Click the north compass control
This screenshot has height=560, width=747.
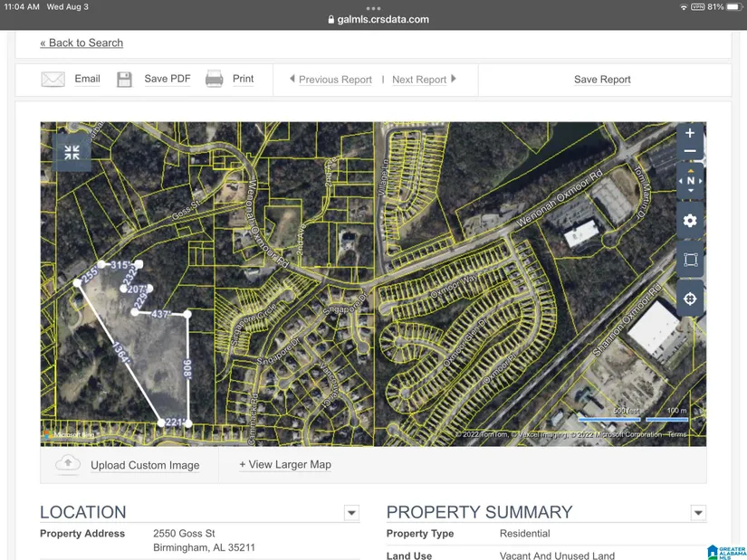691,181
